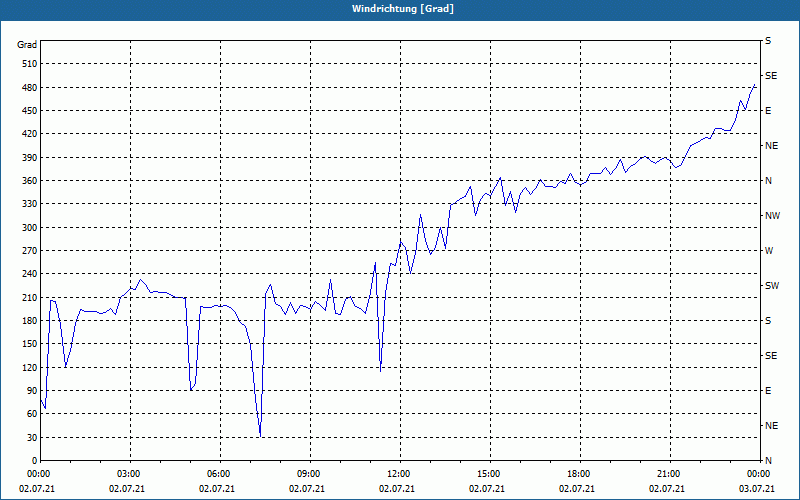Screen dimensions: 800x500
Task: Pick the 180 y-axis value
Action: (x=29, y=321)
